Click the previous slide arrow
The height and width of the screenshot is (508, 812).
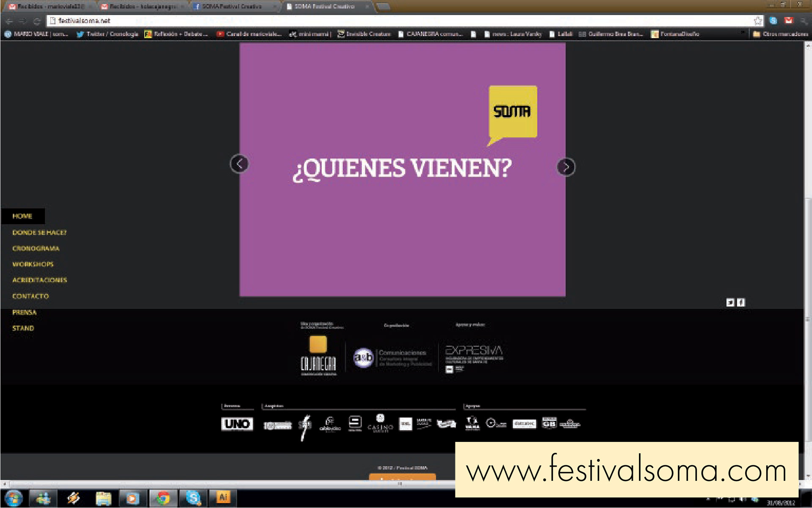click(x=239, y=164)
